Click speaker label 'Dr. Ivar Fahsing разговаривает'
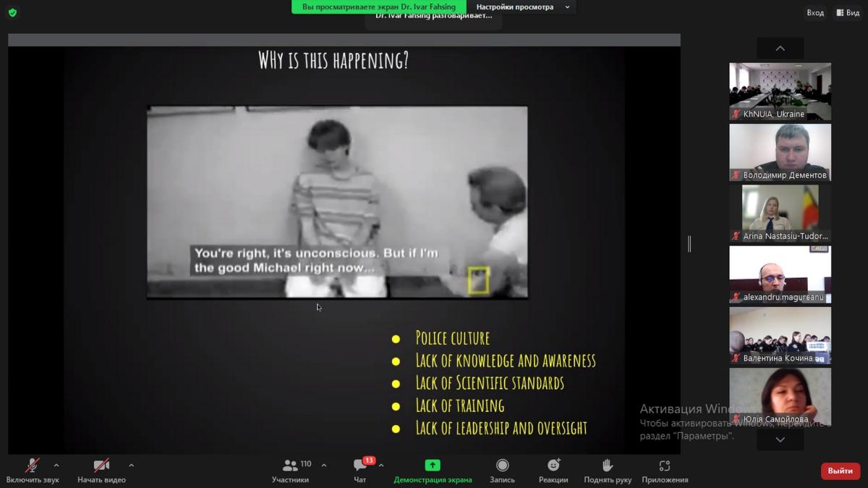The height and width of the screenshot is (488, 868). click(x=433, y=16)
